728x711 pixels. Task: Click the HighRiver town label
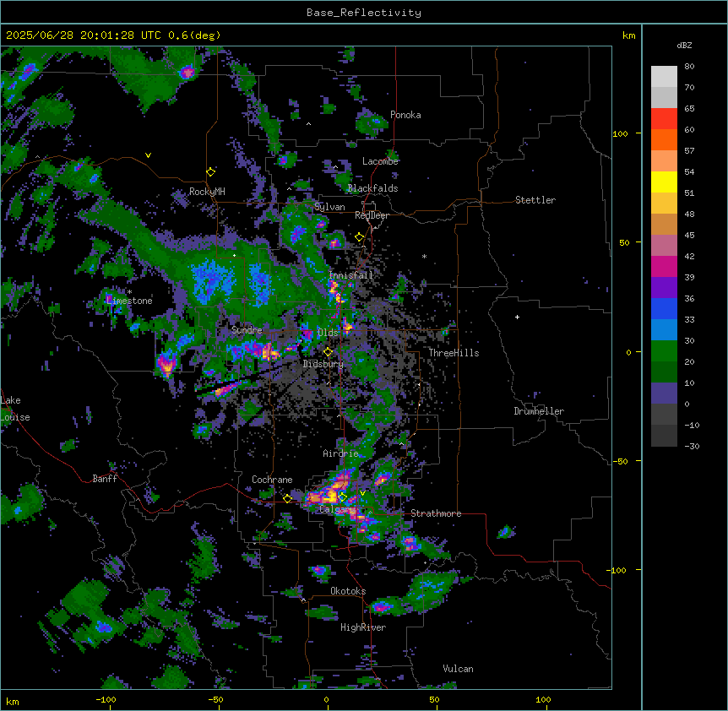point(363,627)
